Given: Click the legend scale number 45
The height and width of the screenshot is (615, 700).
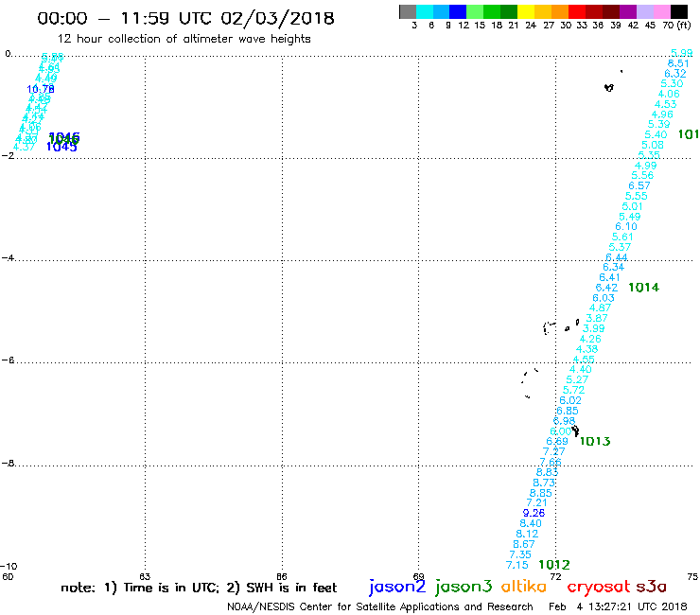Looking at the screenshot, I should pos(651,26).
